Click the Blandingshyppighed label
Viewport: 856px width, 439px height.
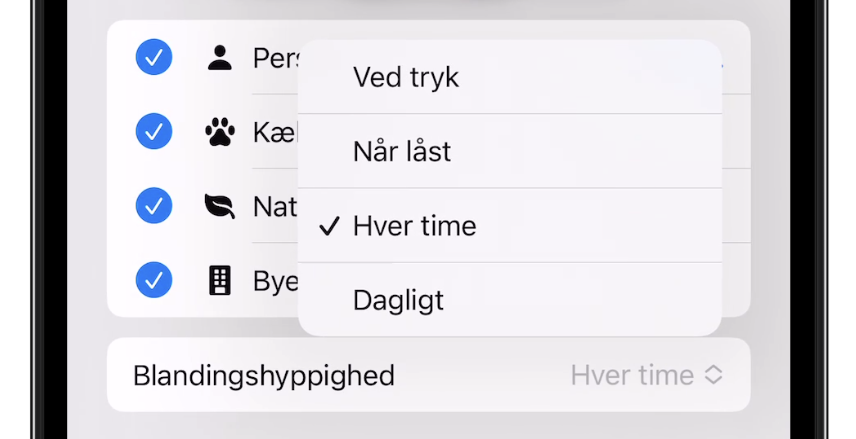264,376
